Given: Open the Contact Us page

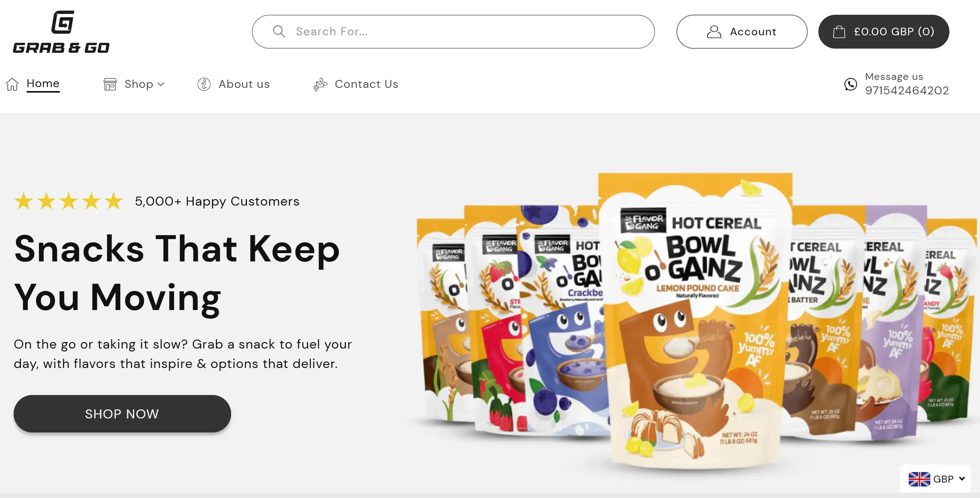Looking at the screenshot, I should click(x=366, y=84).
